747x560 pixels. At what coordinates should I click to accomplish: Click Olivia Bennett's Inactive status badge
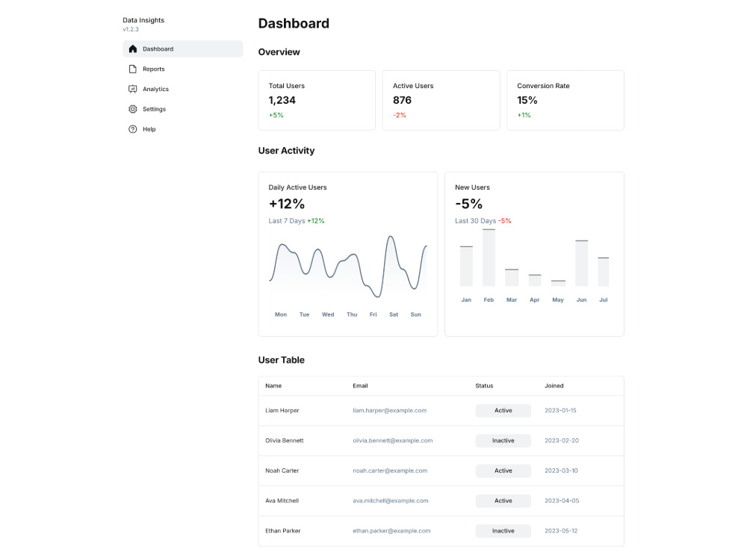click(503, 441)
